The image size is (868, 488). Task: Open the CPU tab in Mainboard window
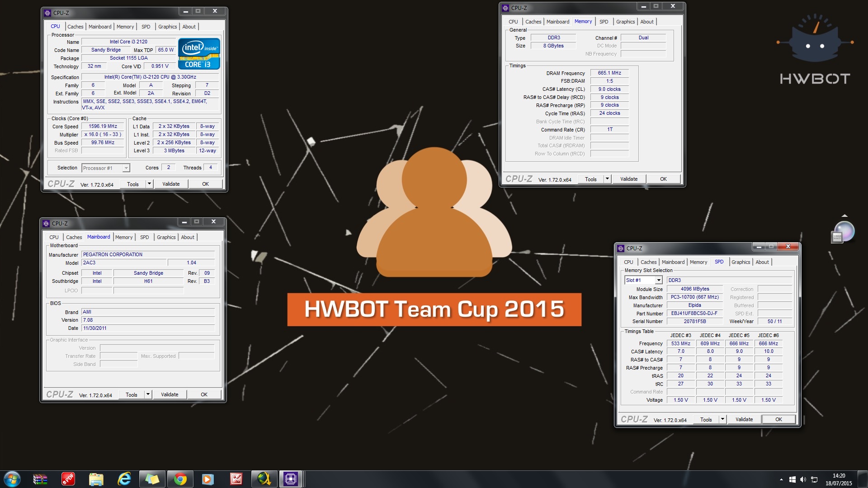point(54,237)
